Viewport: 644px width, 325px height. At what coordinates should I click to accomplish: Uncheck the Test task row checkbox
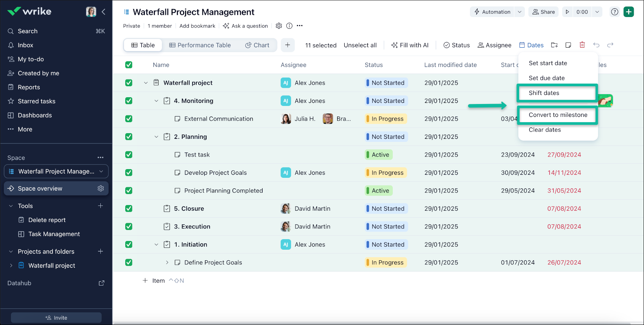(x=129, y=155)
